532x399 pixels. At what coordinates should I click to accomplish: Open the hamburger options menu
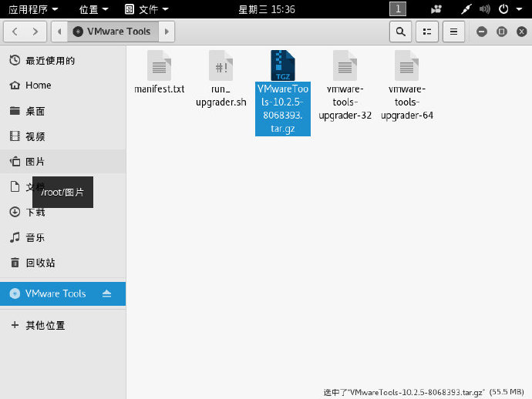pos(453,32)
